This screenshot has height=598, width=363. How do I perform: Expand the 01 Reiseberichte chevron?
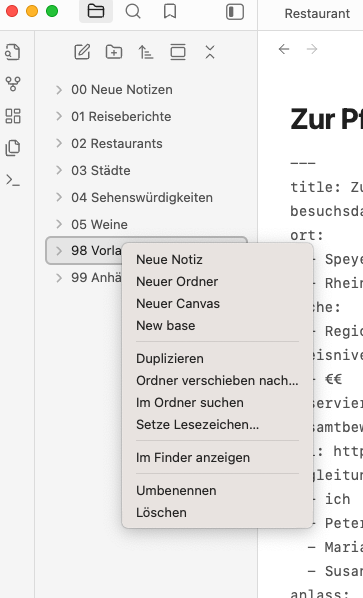tap(59, 116)
